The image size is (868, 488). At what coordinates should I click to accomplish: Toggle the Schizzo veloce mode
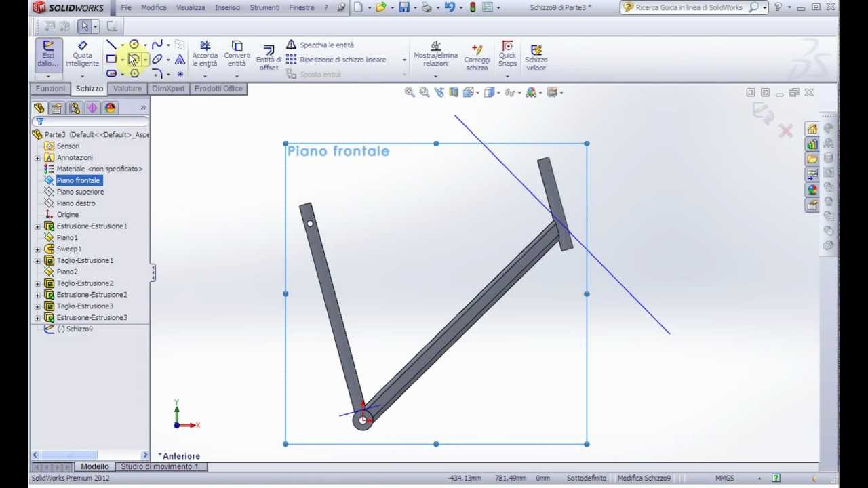(x=536, y=58)
